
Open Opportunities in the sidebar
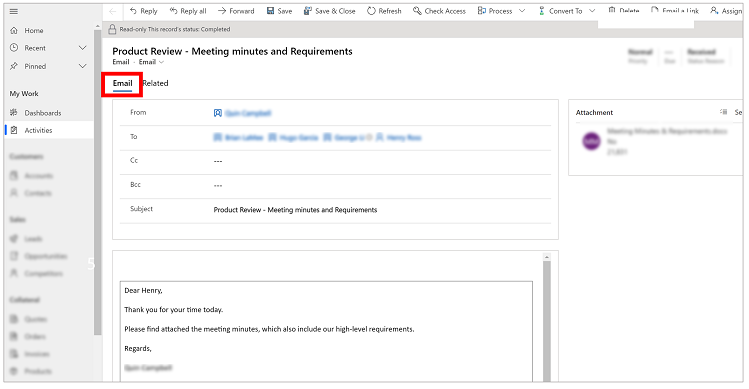pos(47,256)
